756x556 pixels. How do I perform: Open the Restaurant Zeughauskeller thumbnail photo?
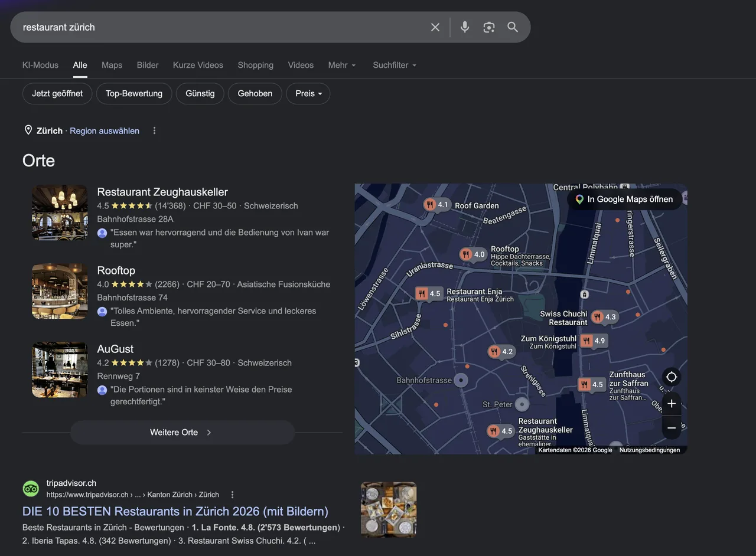point(60,212)
